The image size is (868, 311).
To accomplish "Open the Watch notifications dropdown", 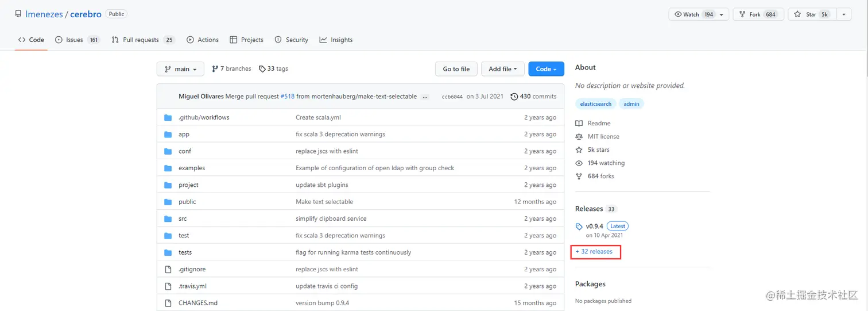I will [699, 14].
